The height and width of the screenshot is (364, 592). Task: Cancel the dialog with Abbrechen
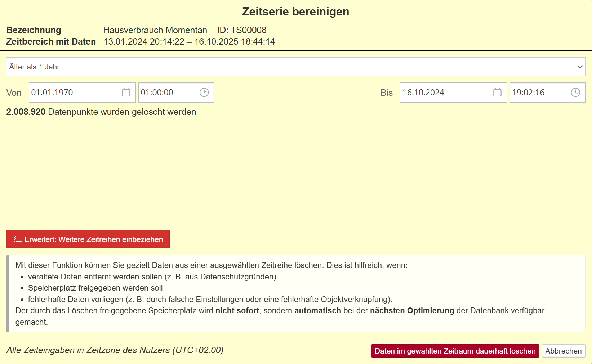563,351
